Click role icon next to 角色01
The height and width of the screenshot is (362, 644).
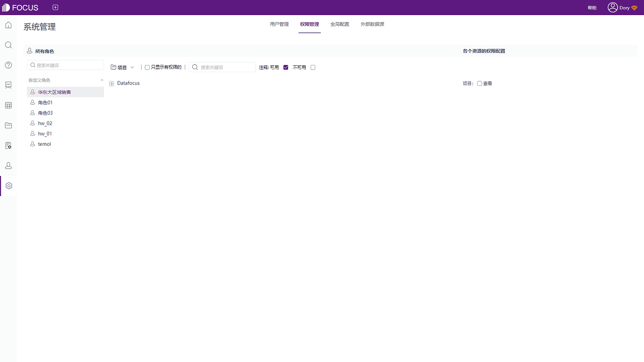coord(33,102)
